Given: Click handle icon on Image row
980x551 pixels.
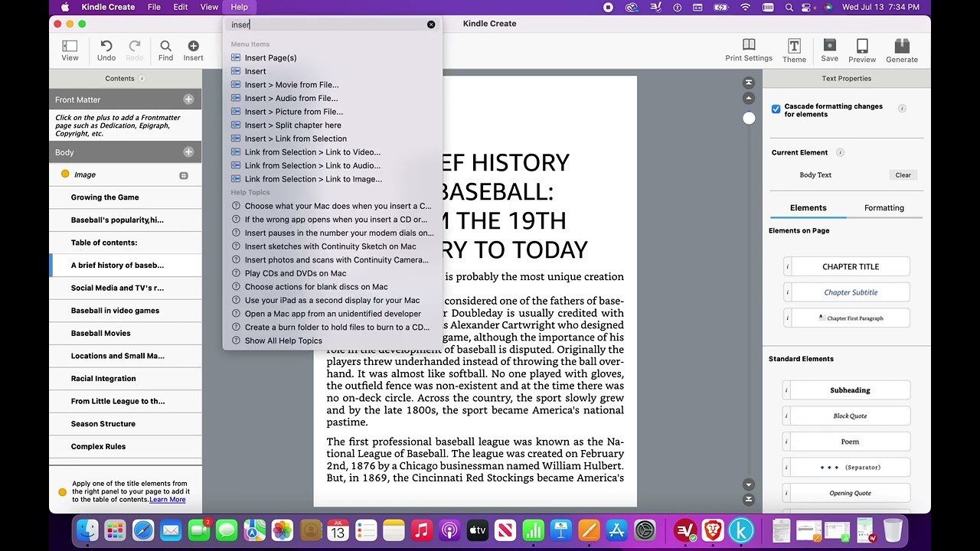Looking at the screenshot, I should 184,175.
